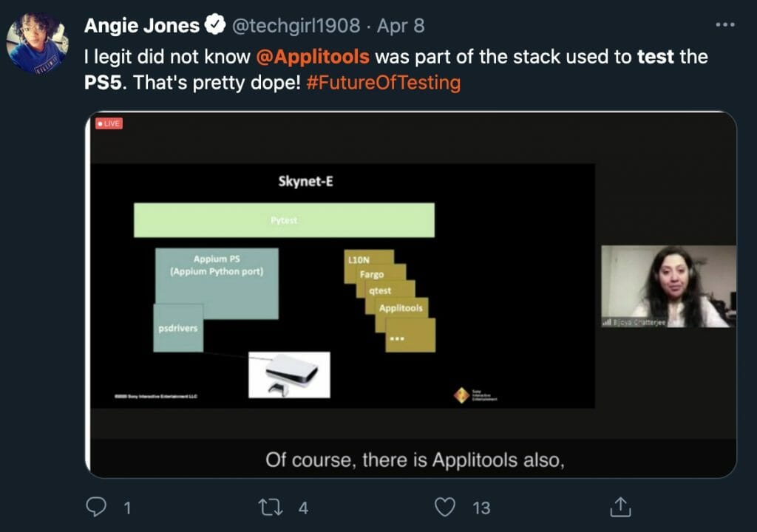Click the red LIVE badge
The image size is (757, 532).
point(109,123)
